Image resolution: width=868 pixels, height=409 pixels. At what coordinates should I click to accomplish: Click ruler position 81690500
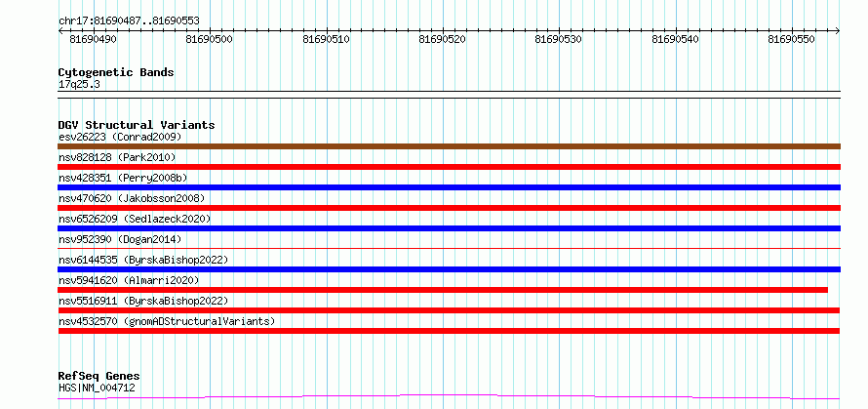point(210,39)
